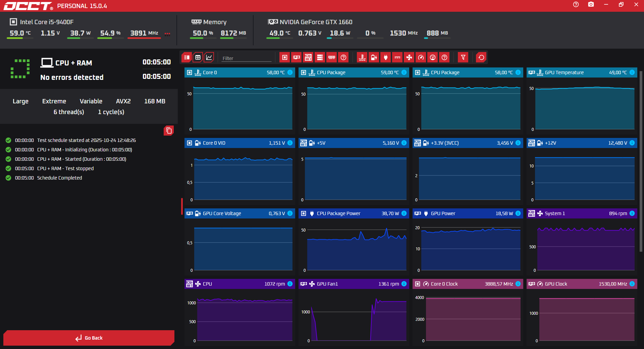Click the funnel filter icon
Image resolution: width=644 pixels, height=349 pixels.
click(x=463, y=57)
